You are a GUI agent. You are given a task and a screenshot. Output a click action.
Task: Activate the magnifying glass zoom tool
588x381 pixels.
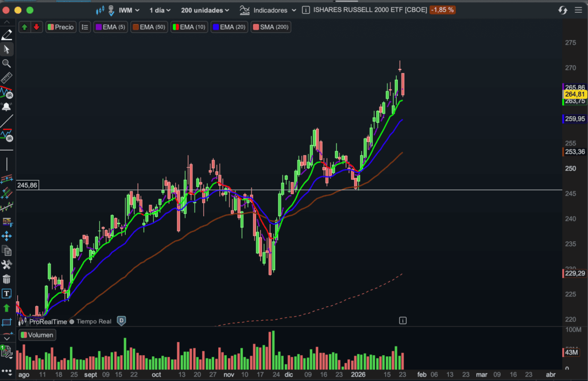click(x=7, y=64)
